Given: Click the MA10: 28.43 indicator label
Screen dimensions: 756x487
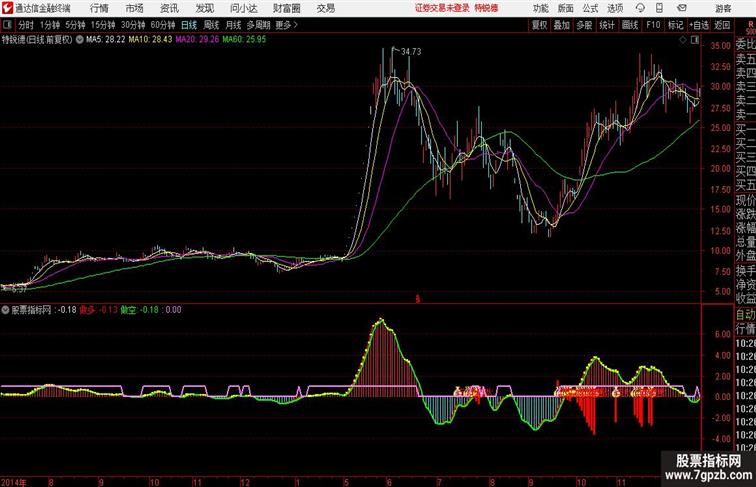Looking at the screenshot, I should tap(150, 40).
